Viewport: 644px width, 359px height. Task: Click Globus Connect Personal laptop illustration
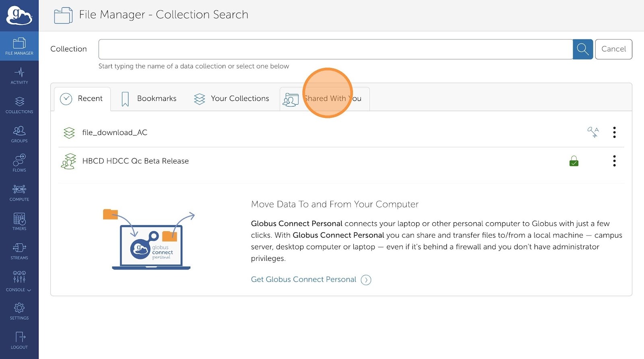149,239
